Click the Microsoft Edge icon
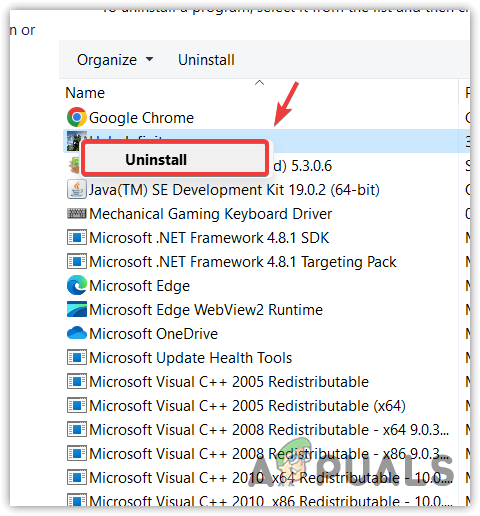 click(x=77, y=285)
